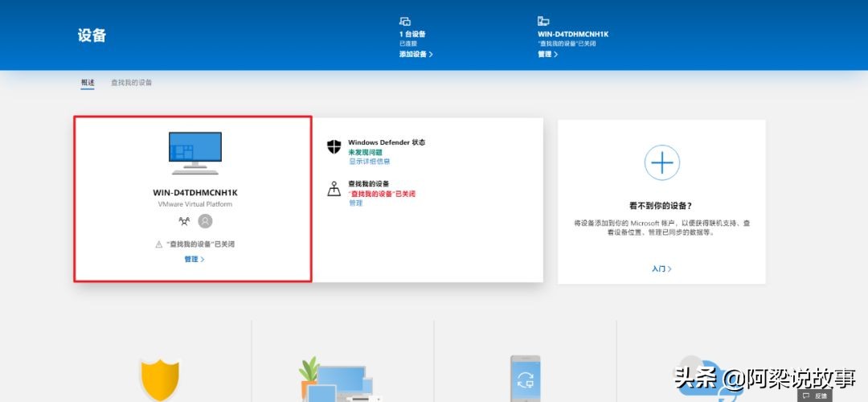Click the Windows Defender 状态 heading
Screen dimensions: 868x402
click(x=387, y=142)
